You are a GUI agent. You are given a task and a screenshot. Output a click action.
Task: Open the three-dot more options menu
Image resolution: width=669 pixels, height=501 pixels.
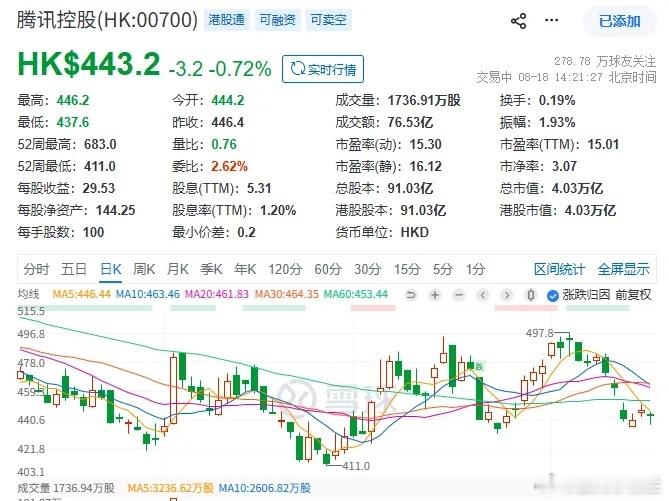point(551,20)
